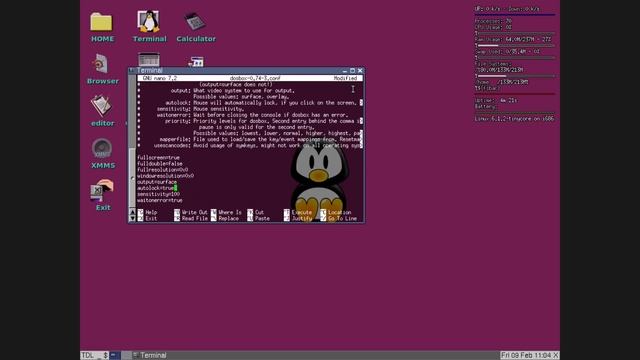Maximize the Terminal window
The image size is (640, 360).
(352, 71)
